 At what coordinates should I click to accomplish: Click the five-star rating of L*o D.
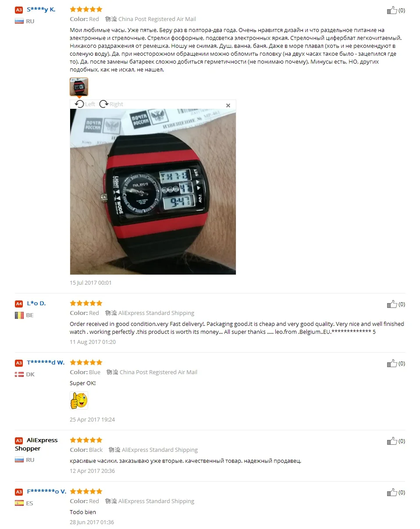[x=86, y=303]
